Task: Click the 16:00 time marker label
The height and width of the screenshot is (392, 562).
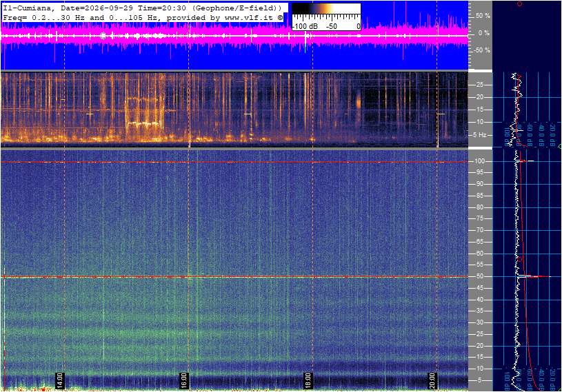Action: [x=183, y=380]
